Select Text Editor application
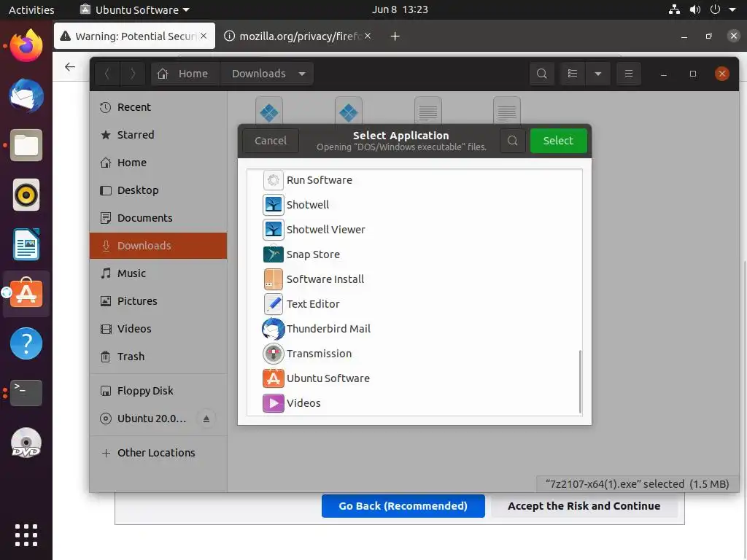 click(414, 304)
